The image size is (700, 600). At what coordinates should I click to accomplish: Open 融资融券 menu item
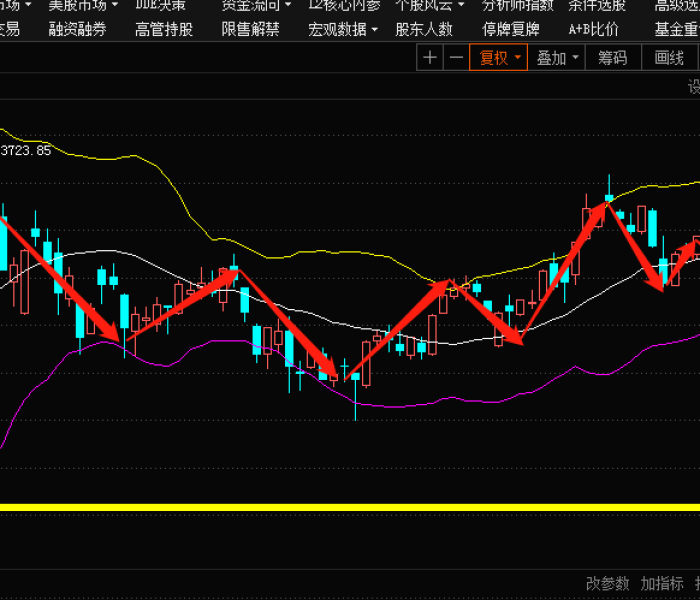(x=77, y=29)
